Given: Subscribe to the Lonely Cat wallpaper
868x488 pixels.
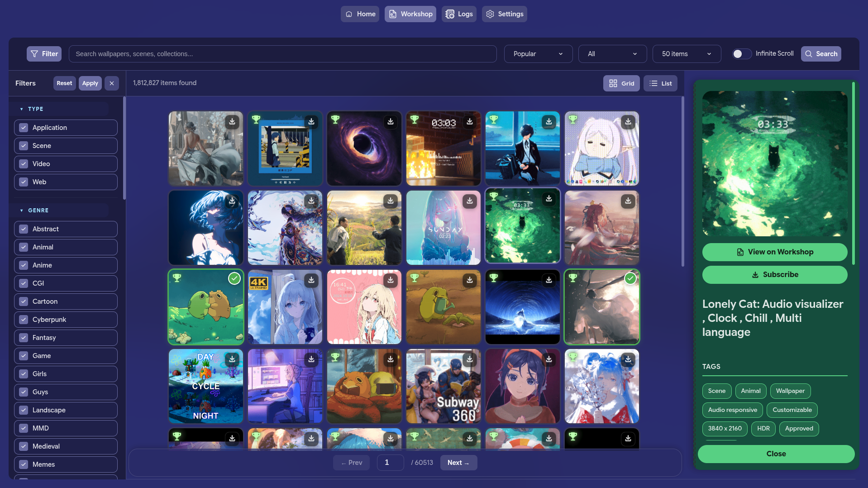Looking at the screenshot, I should (x=775, y=275).
